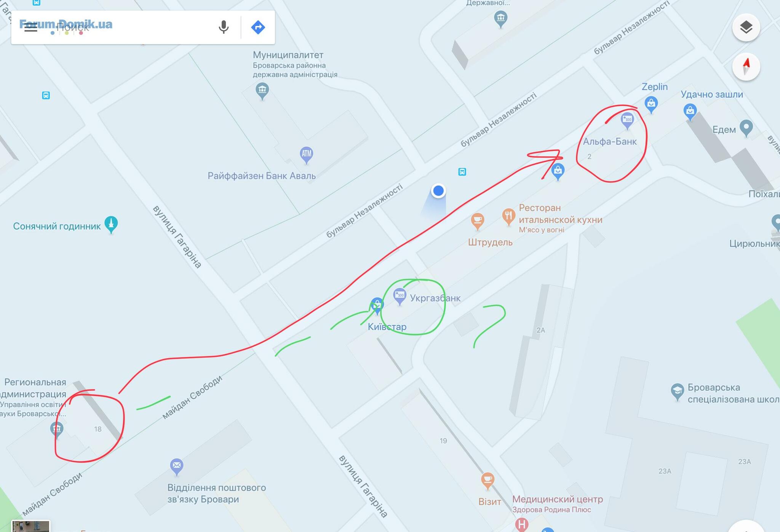Open the street view thumbnail at bottom-left
The width and height of the screenshot is (780, 532).
click(x=30, y=526)
